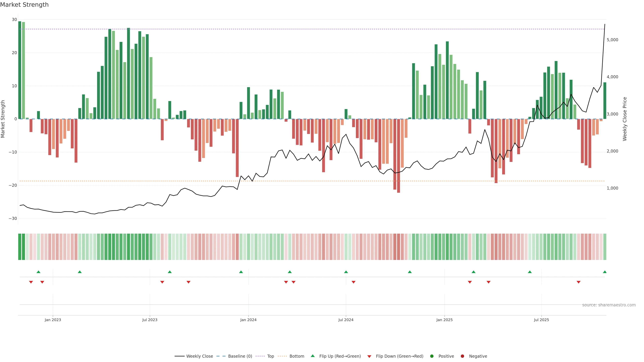Click the Jul 2025 x-axis label

point(541,320)
